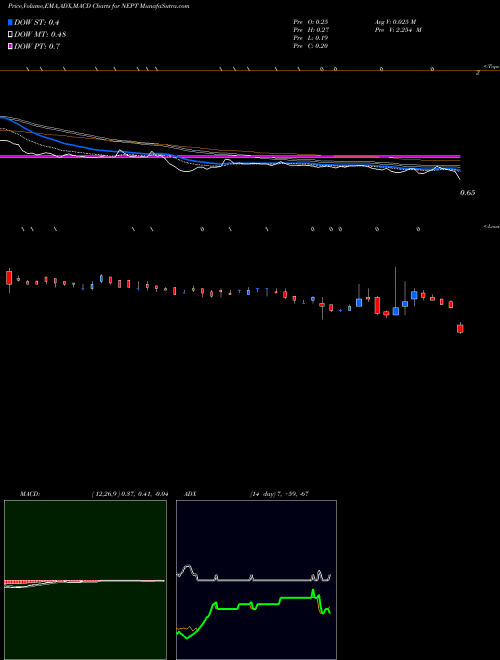Screen dimensions: 500x660
Task: Click the MACD (12,26,9) parameter values
Action: point(130,493)
